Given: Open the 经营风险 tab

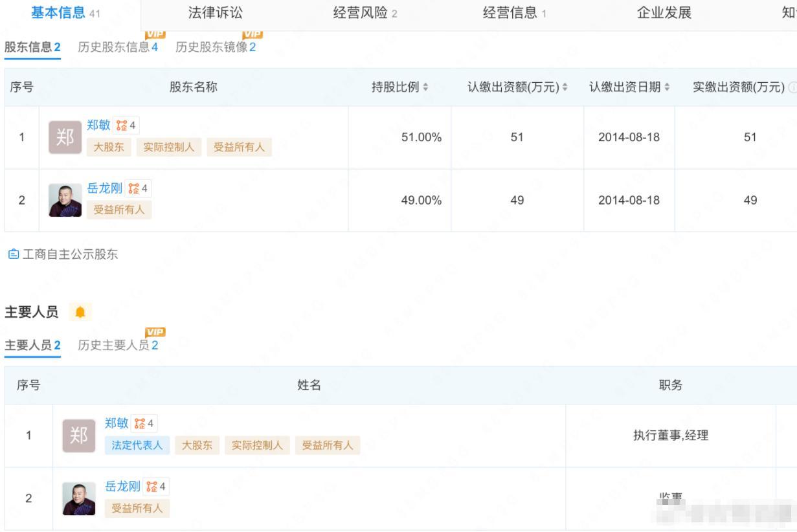Looking at the screenshot, I should 365,14.
